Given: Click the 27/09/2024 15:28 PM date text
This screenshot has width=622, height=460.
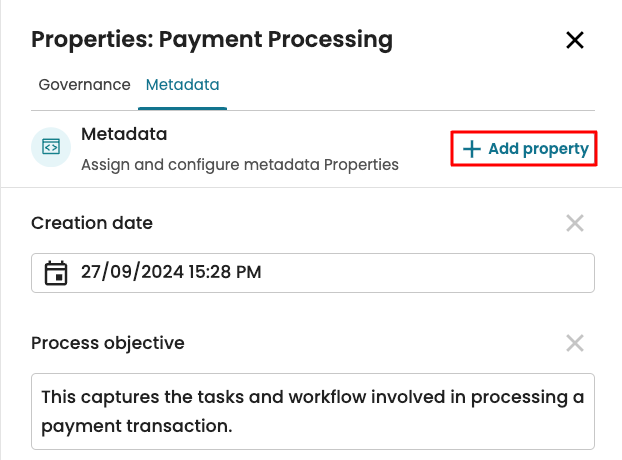Looking at the screenshot, I should [x=171, y=272].
